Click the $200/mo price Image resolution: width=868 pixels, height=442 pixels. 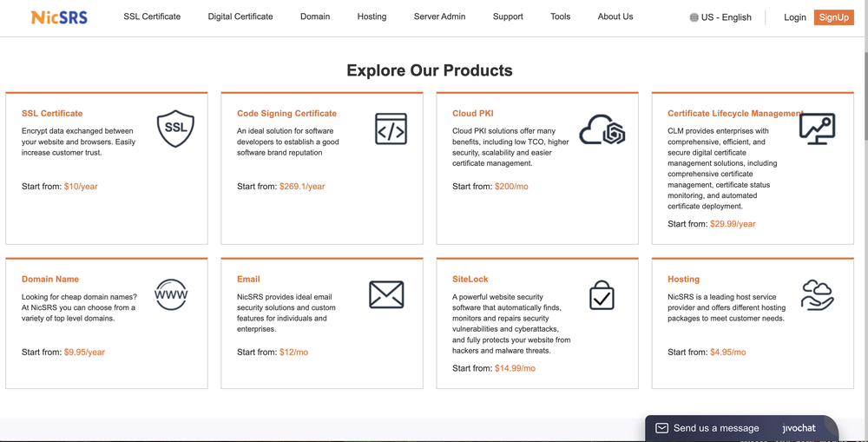[511, 187]
